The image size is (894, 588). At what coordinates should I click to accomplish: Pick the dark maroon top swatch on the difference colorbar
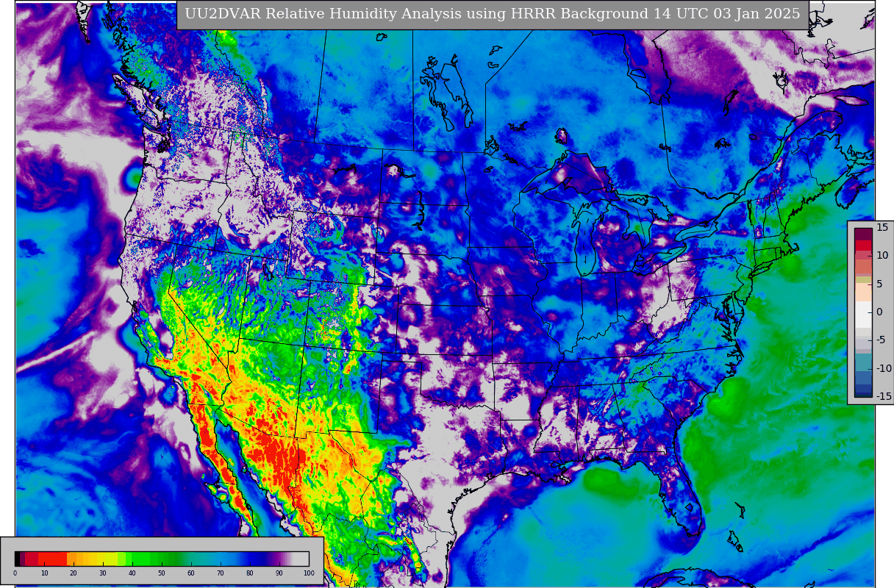863,234
